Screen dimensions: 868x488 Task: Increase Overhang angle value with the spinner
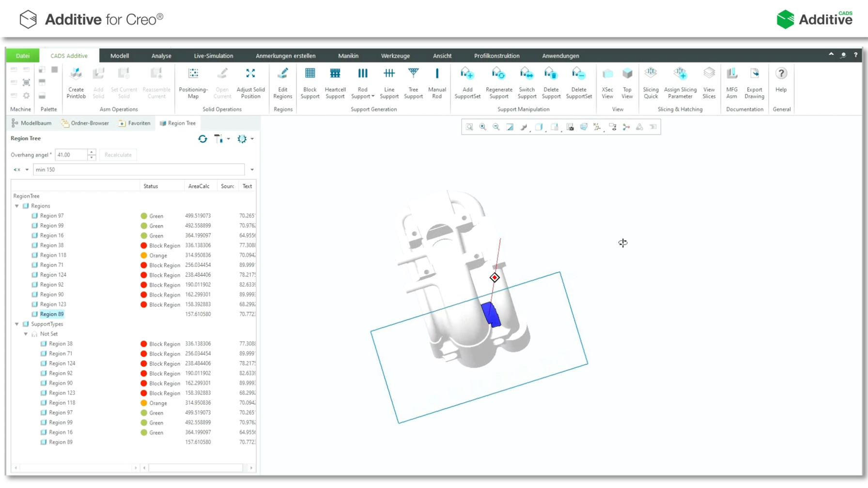pyautogui.click(x=92, y=152)
